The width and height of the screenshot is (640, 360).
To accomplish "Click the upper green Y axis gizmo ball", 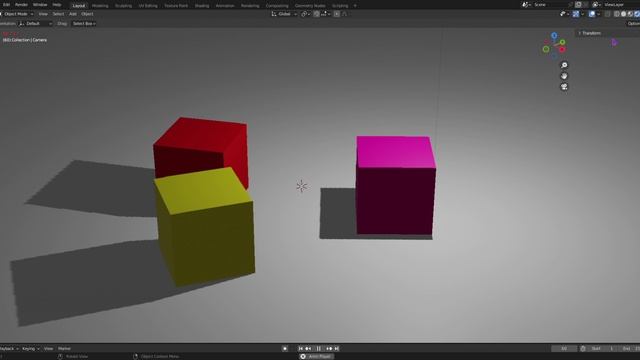I will coord(562,42).
